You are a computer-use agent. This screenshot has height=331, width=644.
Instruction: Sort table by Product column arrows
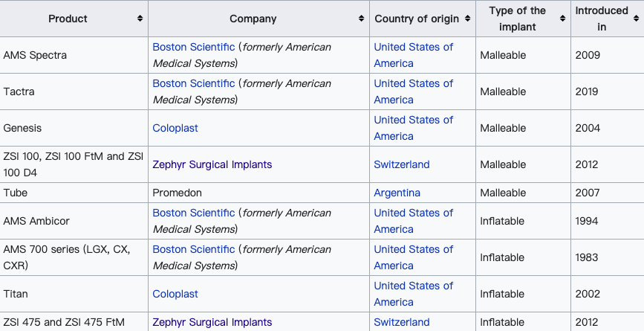point(140,19)
